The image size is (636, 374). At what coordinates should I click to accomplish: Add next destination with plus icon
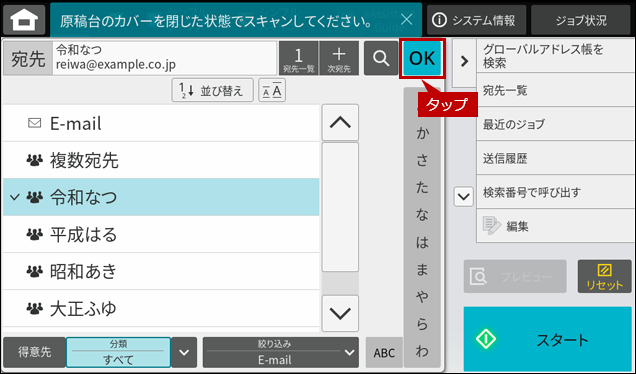point(339,58)
